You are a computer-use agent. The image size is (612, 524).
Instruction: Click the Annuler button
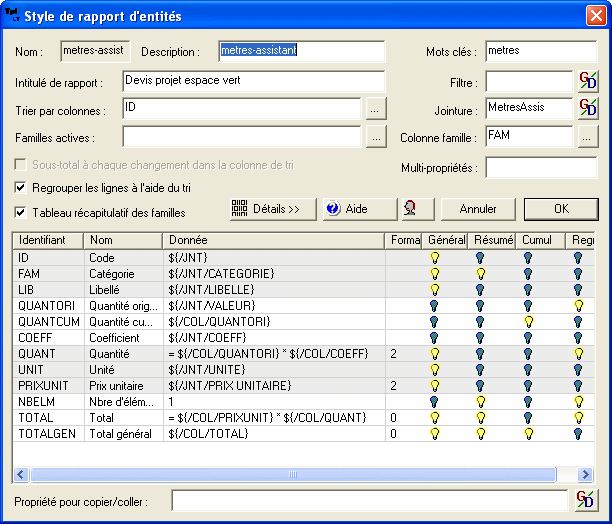(477, 209)
